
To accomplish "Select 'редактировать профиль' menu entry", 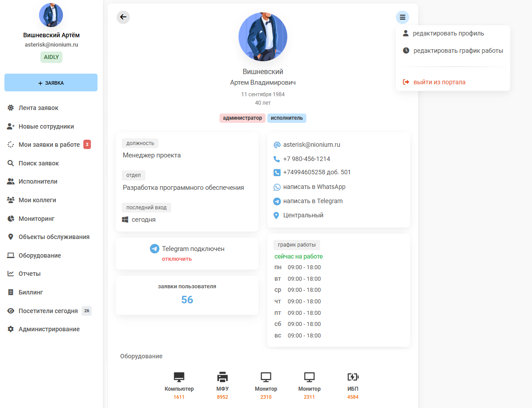I will pyautogui.click(x=448, y=33).
